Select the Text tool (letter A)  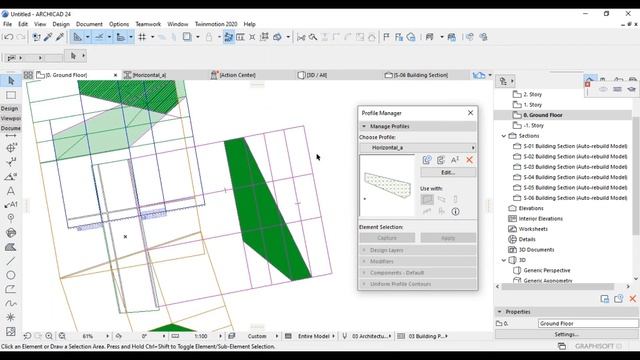coord(11,191)
